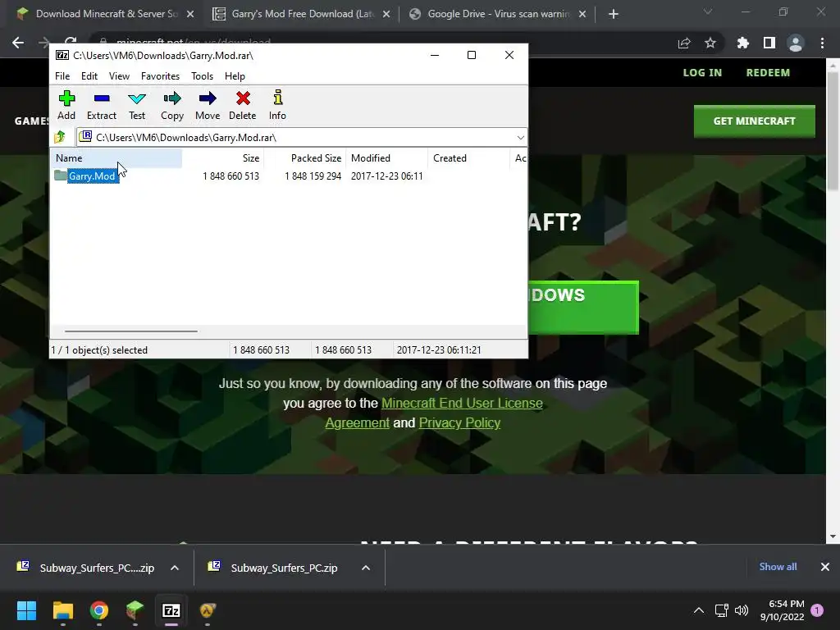840x630 pixels.
Task: Run Test on the archive
Action: coord(137,105)
